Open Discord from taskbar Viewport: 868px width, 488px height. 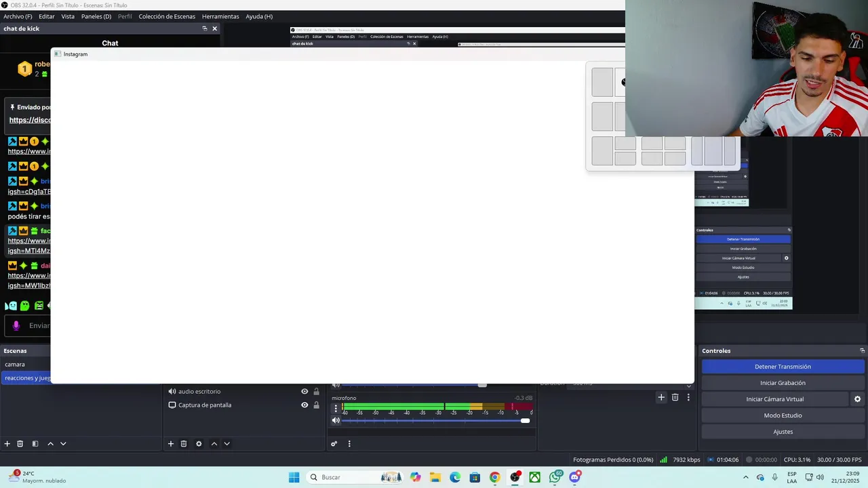(x=575, y=477)
